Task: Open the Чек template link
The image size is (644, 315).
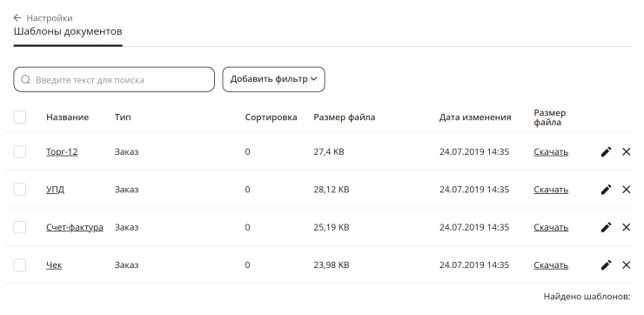Action: (x=54, y=265)
